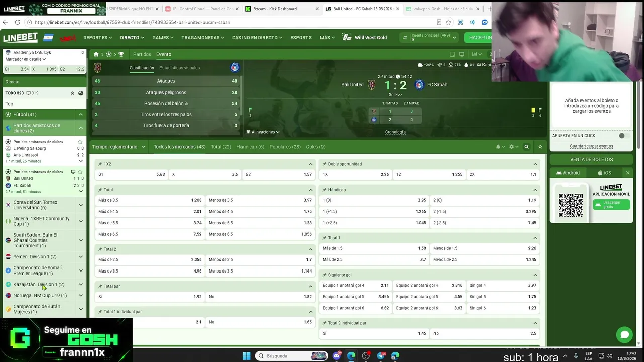Click the Windows taskbar search box
Viewport: 644px width, 362px height.
click(x=291, y=356)
